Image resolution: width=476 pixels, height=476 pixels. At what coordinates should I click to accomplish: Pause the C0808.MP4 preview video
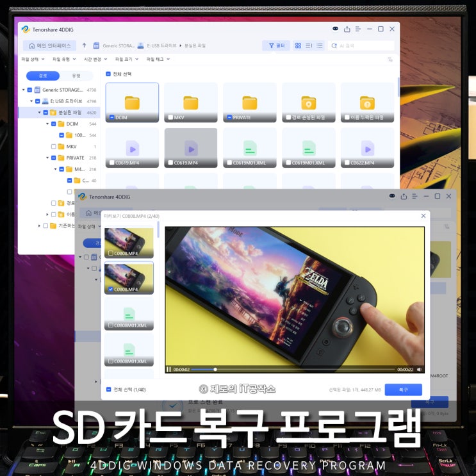coord(168,370)
